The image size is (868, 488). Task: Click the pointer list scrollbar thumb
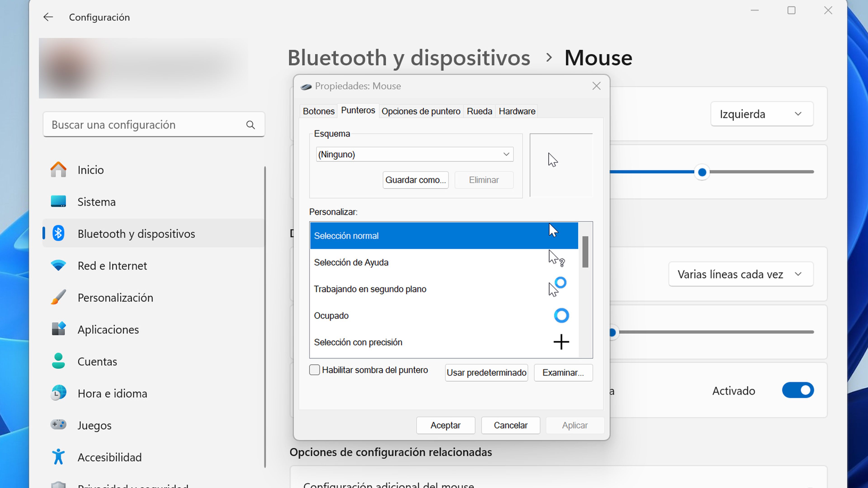pos(585,252)
